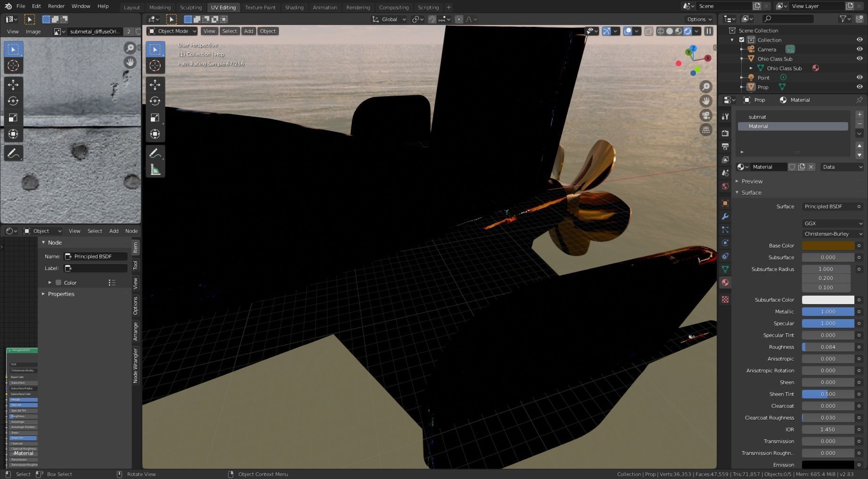Toggle snapping magnet in viewport header

tap(432, 19)
